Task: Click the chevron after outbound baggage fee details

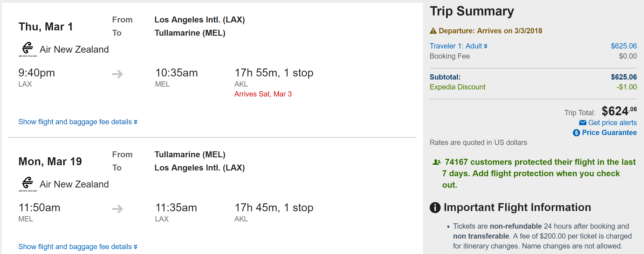Action: click(135, 122)
